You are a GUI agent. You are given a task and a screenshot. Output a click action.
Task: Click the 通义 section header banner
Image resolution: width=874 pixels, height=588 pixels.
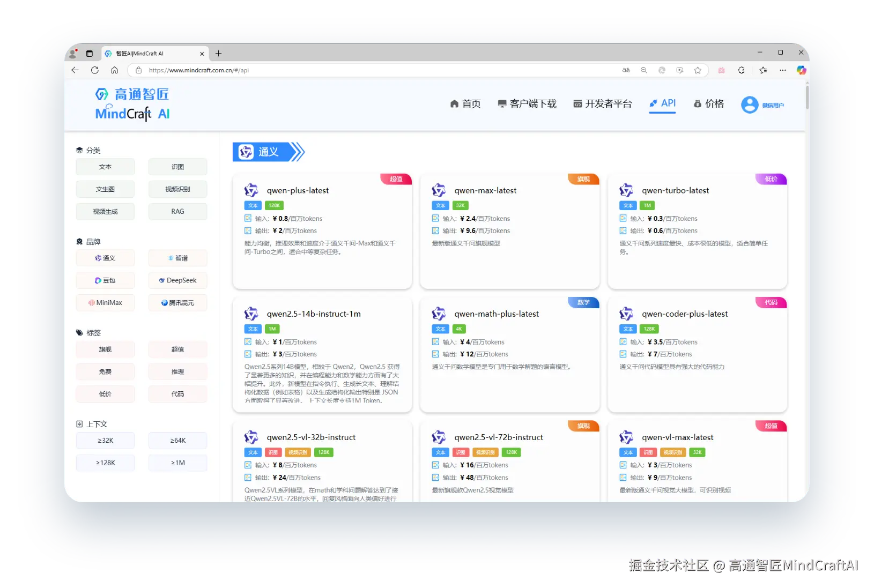tap(269, 152)
